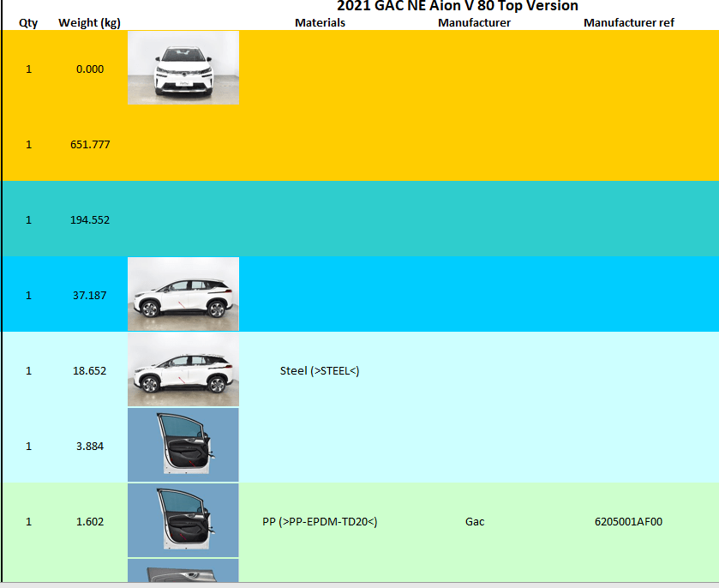Viewport: 719px width, 588px height.
Task: Click the door image in the 3.884 row
Action: coord(183,445)
